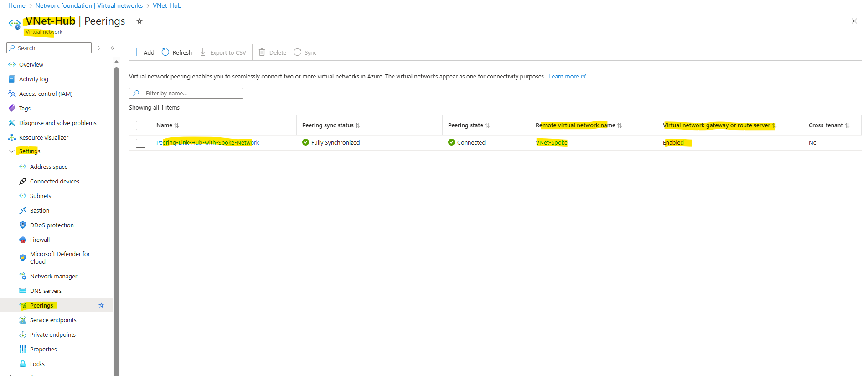Click the Bastion icon
The width and height of the screenshot is (868, 376).
(x=23, y=210)
